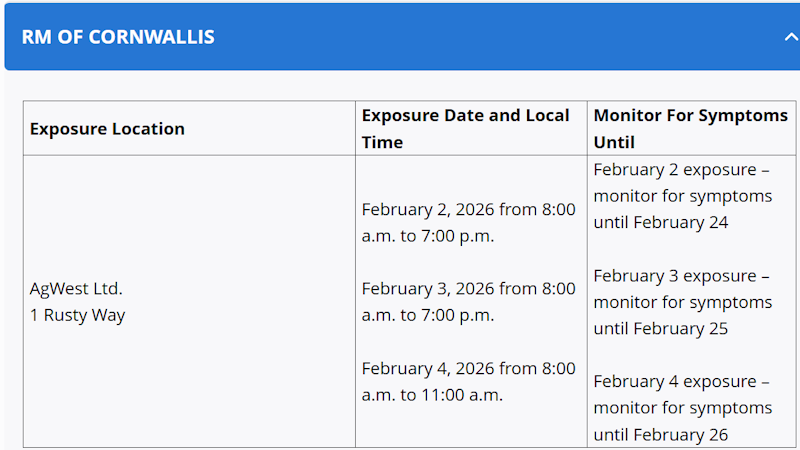This screenshot has height=450, width=800.
Task: Click the word 'Time' in the date header
Action: coord(382,142)
